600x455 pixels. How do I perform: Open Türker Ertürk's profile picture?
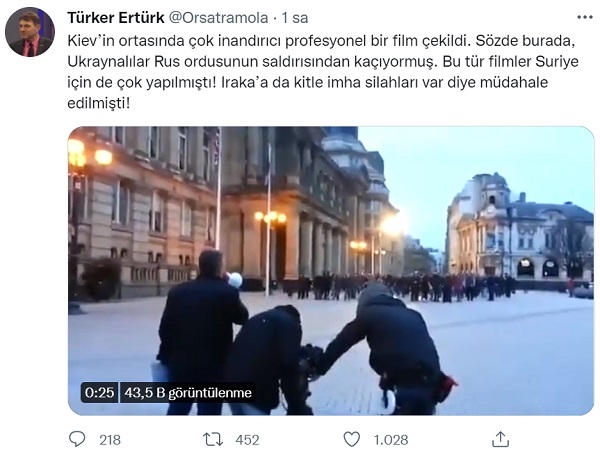tap(30, 32)
